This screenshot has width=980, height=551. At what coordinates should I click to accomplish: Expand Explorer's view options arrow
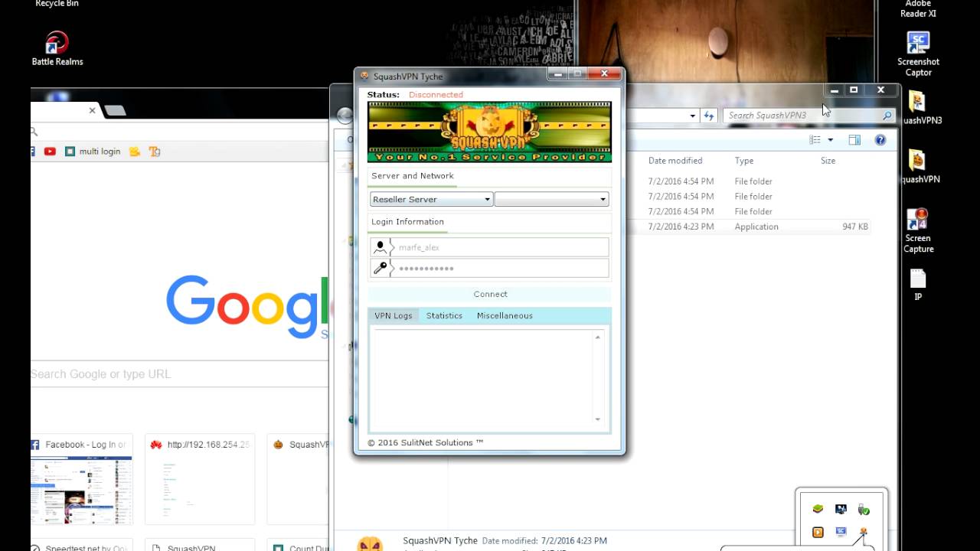click(830, 140)
